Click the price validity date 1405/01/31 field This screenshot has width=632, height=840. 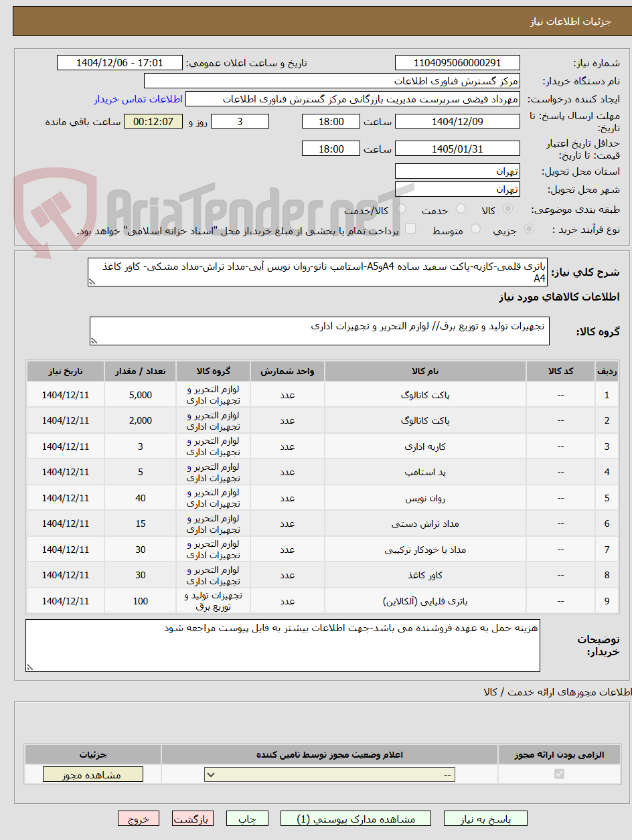(457, 149)
